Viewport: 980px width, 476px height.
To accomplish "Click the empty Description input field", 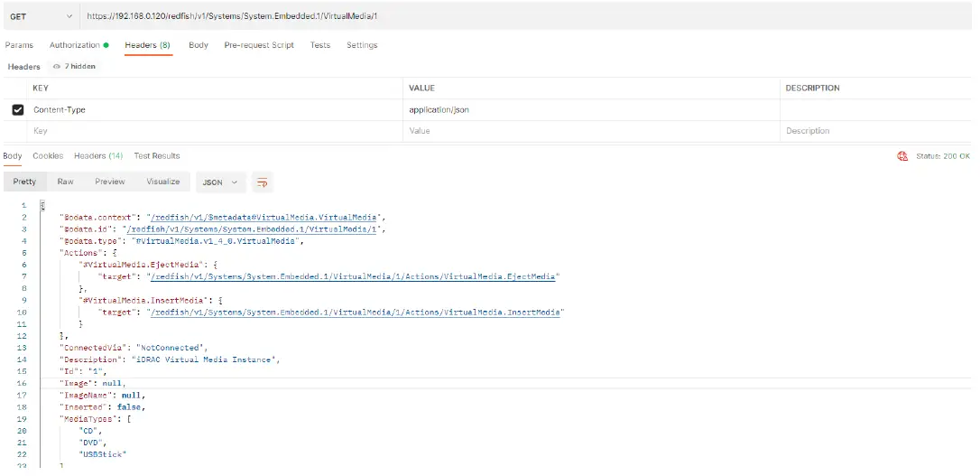I will pos(876,131).
